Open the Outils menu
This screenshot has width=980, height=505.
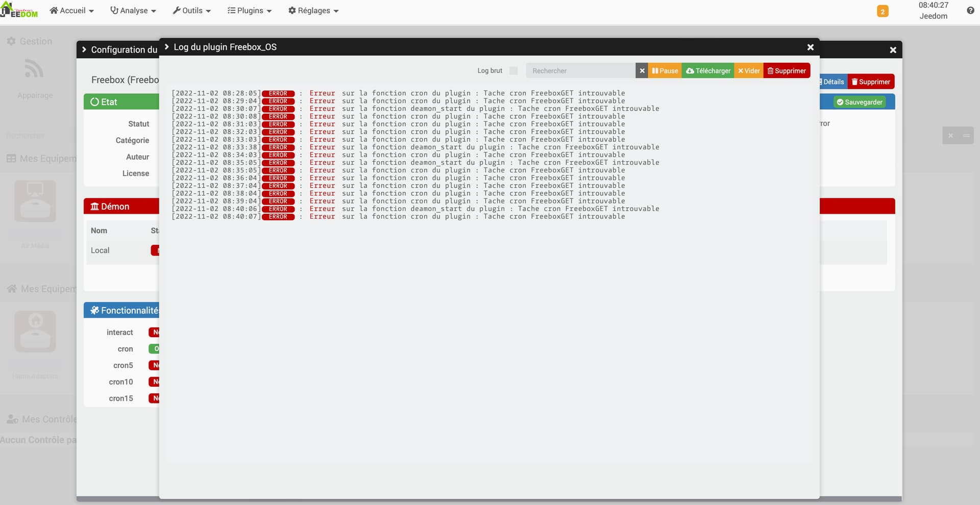tap(192, 11)
